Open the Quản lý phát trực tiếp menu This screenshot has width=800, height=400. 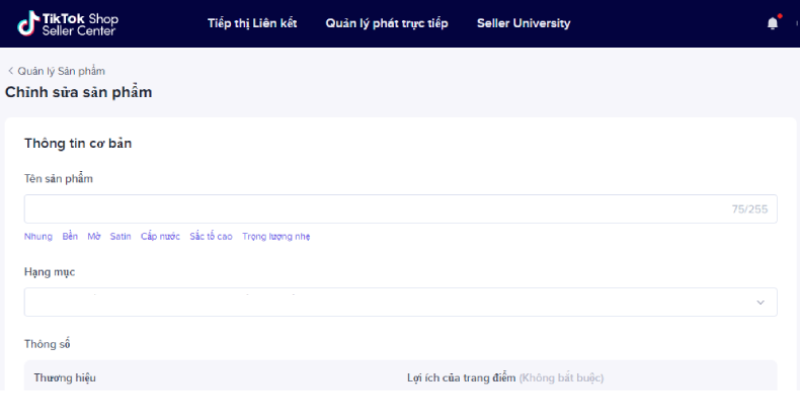(x=386, y=24)
